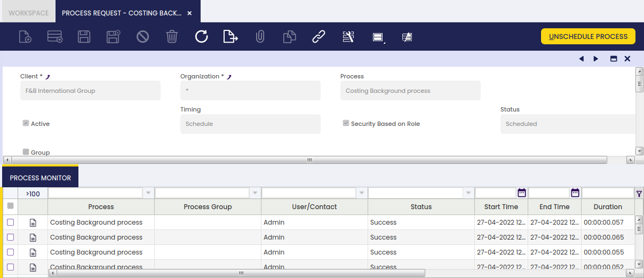Click the delete trash can icon

point(172,37)
